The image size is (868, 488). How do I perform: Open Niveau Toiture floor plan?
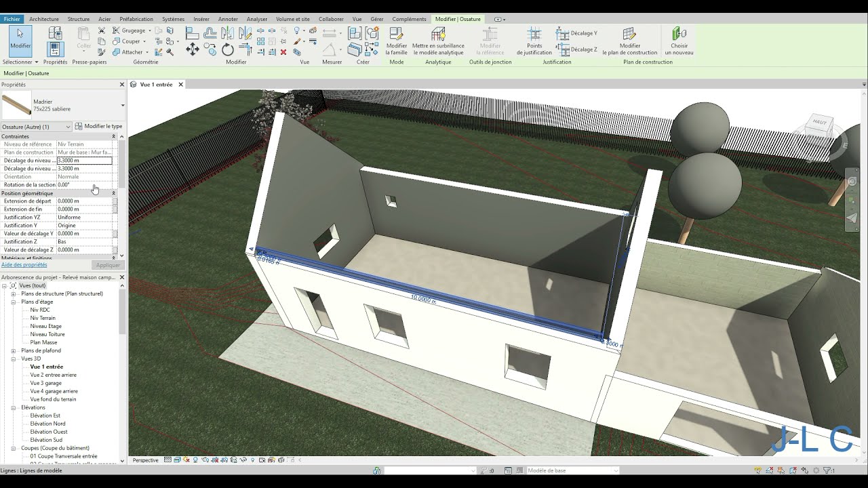click(x=47, y=334)
